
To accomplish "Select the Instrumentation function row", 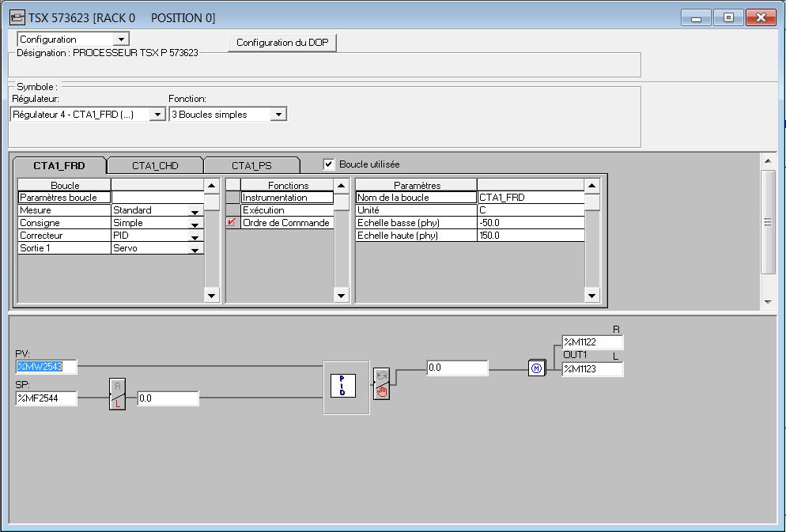I will (286, 198).
